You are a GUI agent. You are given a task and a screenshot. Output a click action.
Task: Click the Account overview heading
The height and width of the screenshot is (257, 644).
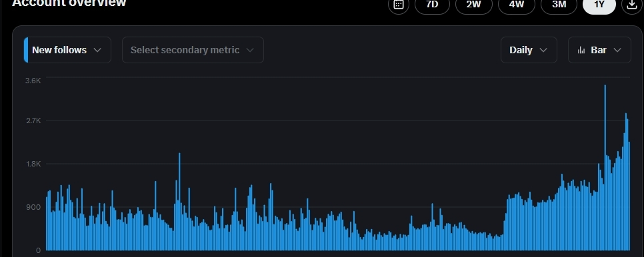69,3
